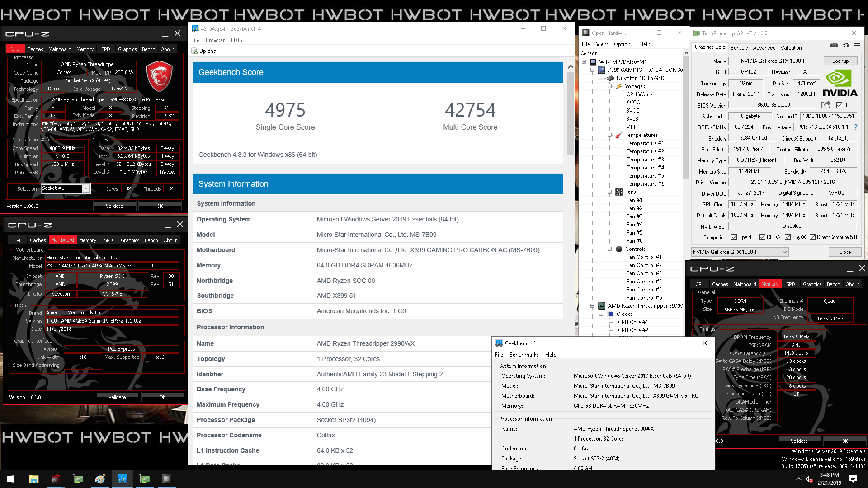Select the Controls knob icon in sensor tree

(619, 249)
